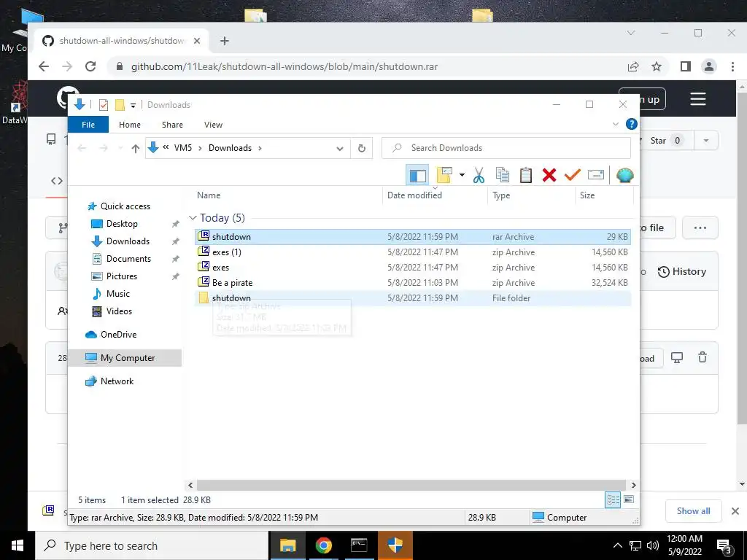Click the Cut scissors icon in Explorer toolbar
747x560 pixels.
pos(479,175)
